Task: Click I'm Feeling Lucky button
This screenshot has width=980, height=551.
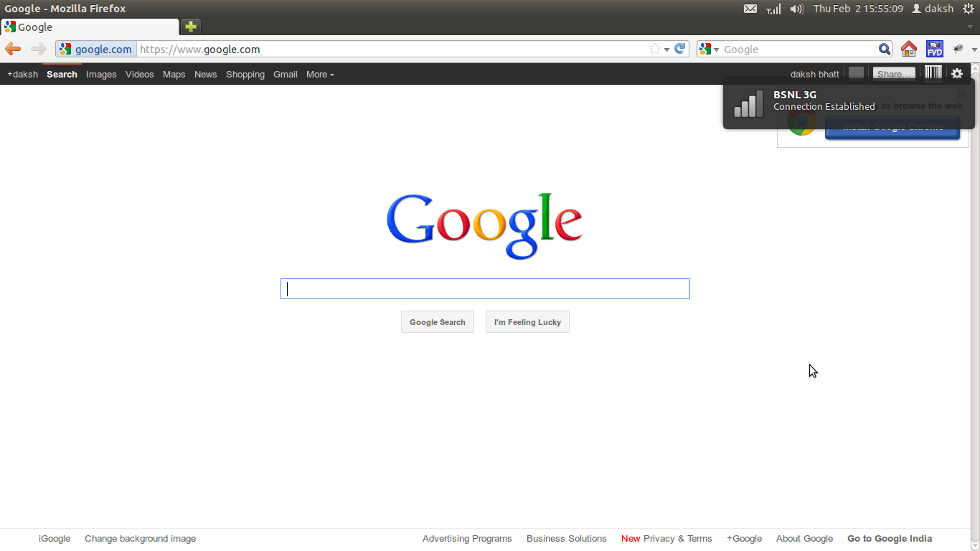Action: click(527, 322)
